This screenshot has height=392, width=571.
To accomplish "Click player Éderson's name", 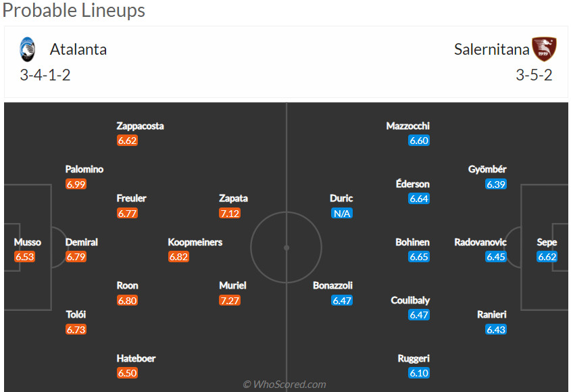I will coord(412,184).
